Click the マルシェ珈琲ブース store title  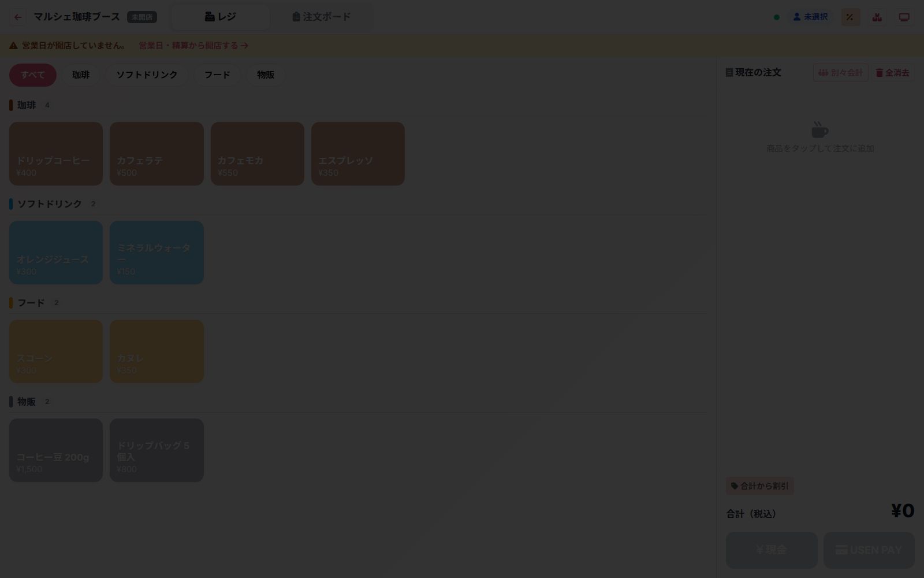tap(77, 17)
